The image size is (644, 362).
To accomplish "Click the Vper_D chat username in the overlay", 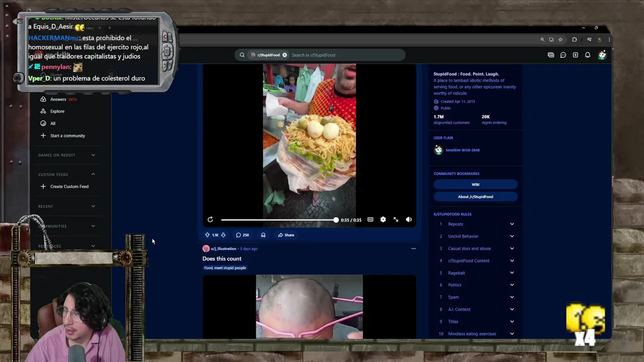I will (39, 78).
